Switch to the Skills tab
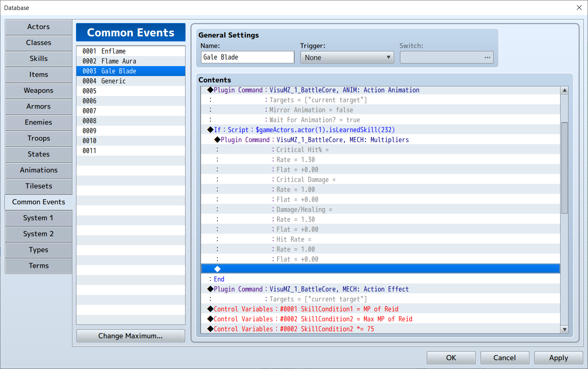Screen dimensions: 588x369 [x=39, y=59]
